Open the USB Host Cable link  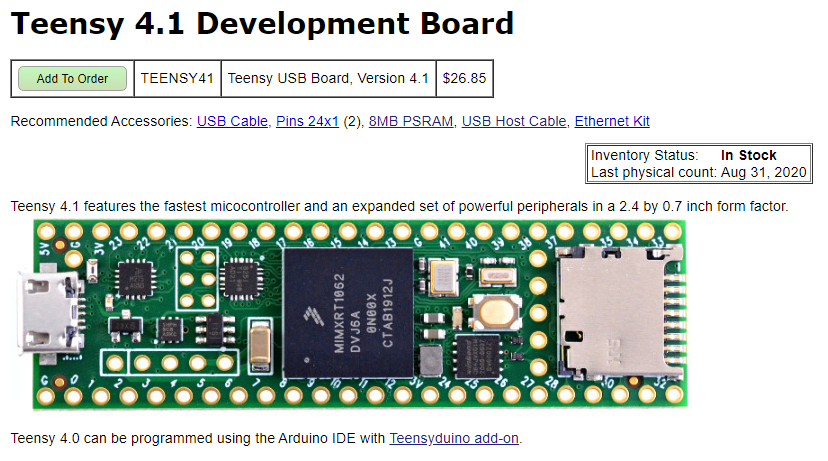point(514,121)
